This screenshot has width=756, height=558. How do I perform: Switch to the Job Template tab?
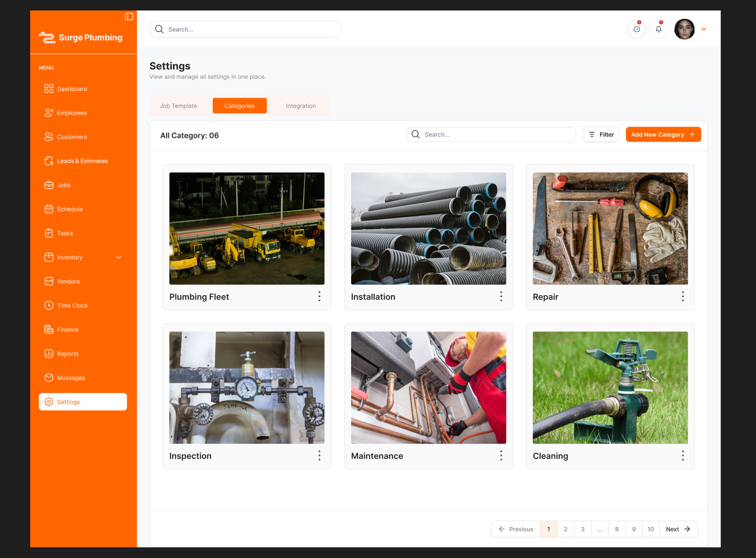click(x=178, y=106)
